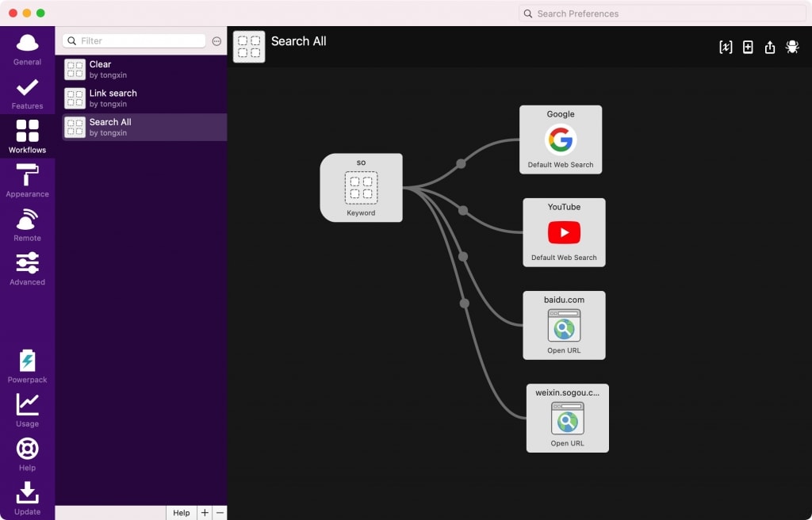Open the Appearance preferences tab
The width and height of the screenshot is (812, 520).
(x=27, y=181)
